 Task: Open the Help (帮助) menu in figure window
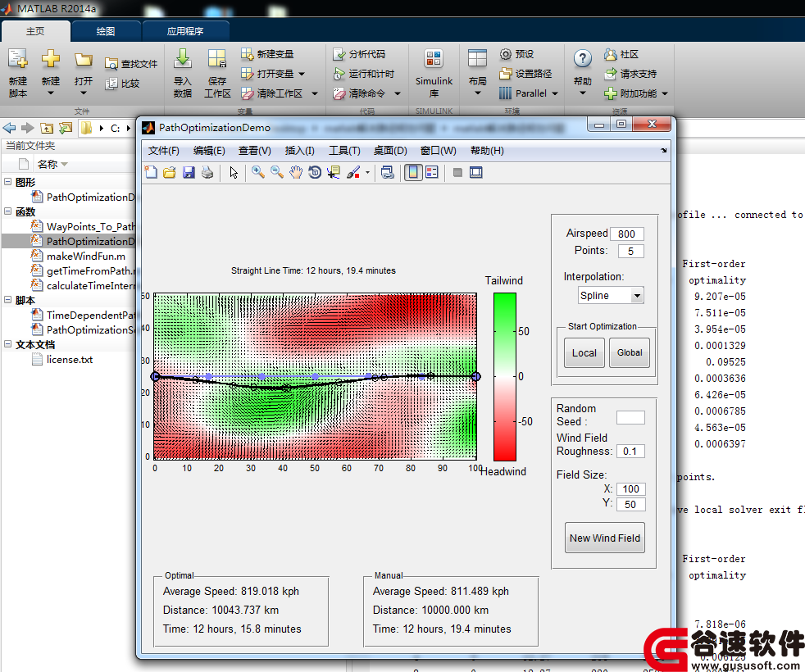[487, 151]
